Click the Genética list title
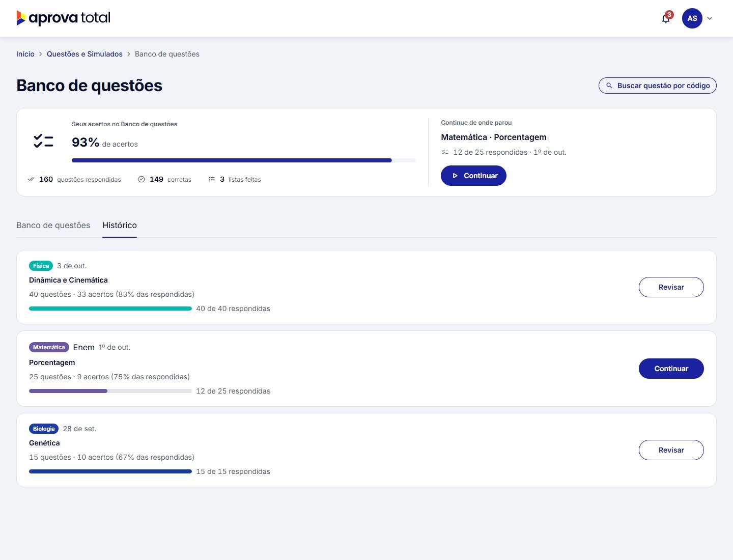This screenshot has height=560, width=733. click(x=44, y=443)
